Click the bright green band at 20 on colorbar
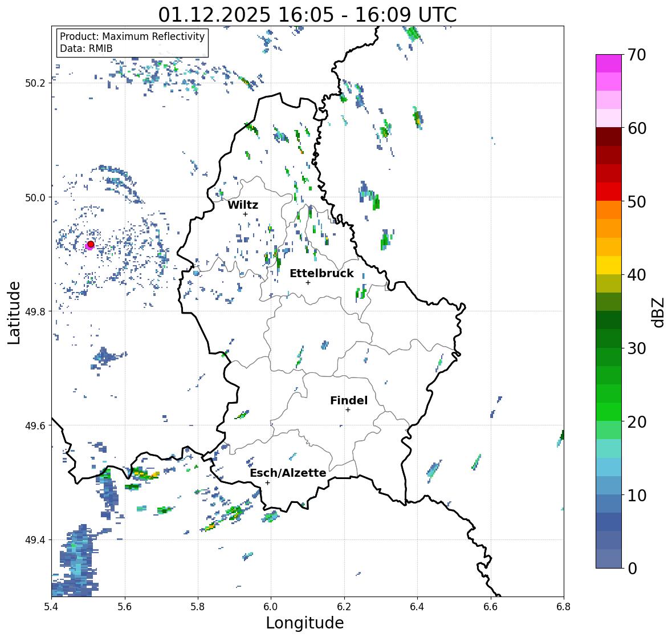 [609, 412]
